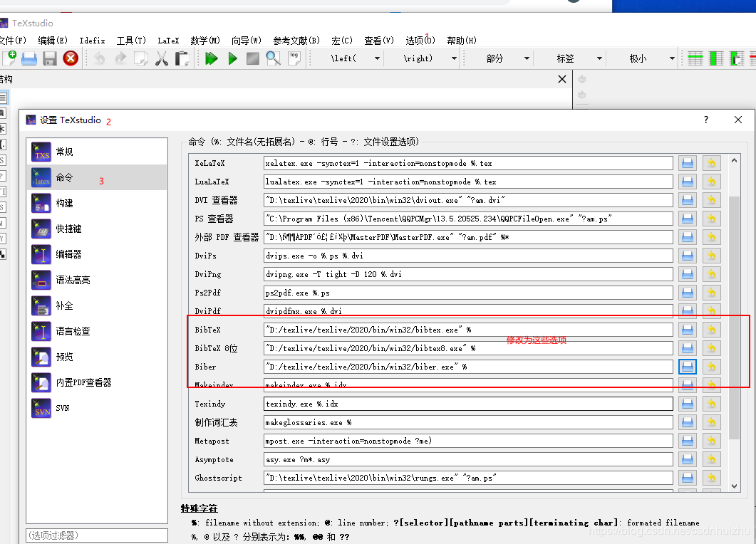Expand the \left( delimiter dropdown
This screenshot has height=544, width=756.
378,58
